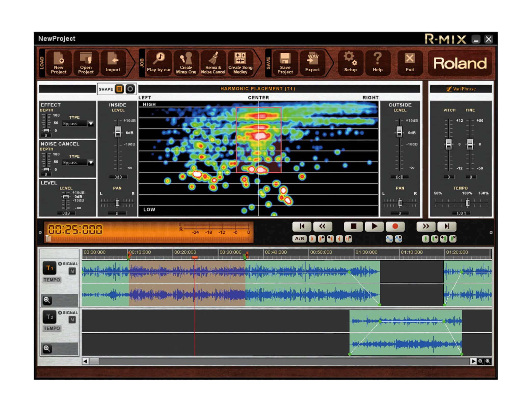532x412 pixels.
Task: Click the PITCH slider handle
Action: point(449,144)
